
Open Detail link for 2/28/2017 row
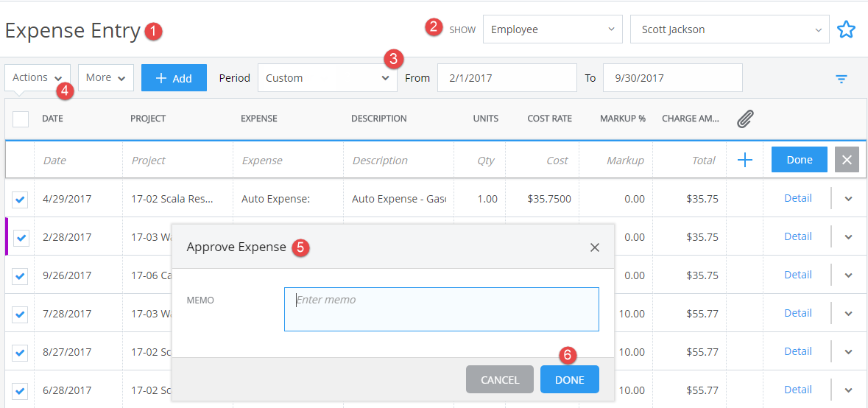(798, 236)
